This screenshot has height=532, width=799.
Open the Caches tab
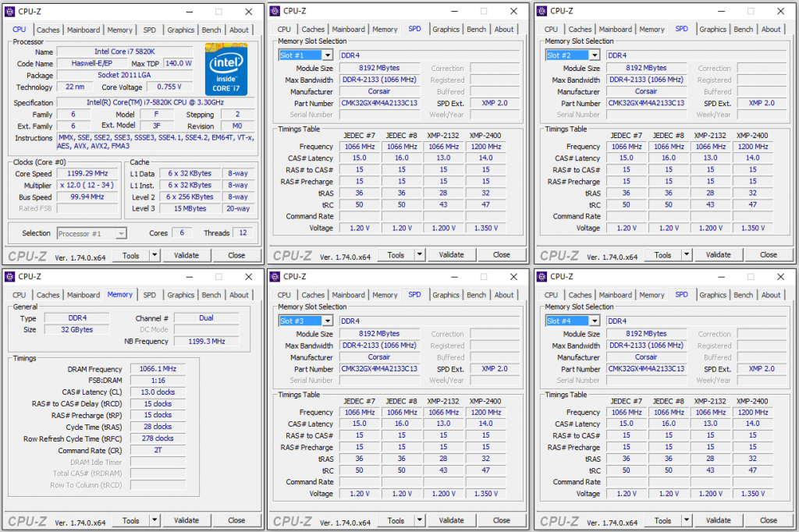click(x=48, y=30)
